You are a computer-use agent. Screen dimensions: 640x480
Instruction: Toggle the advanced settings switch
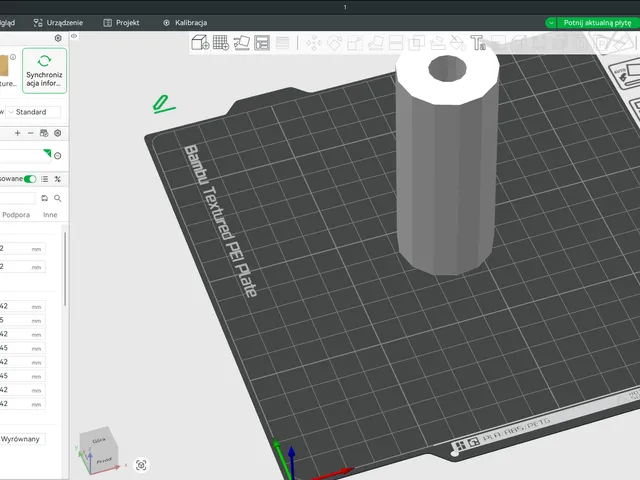30,179
